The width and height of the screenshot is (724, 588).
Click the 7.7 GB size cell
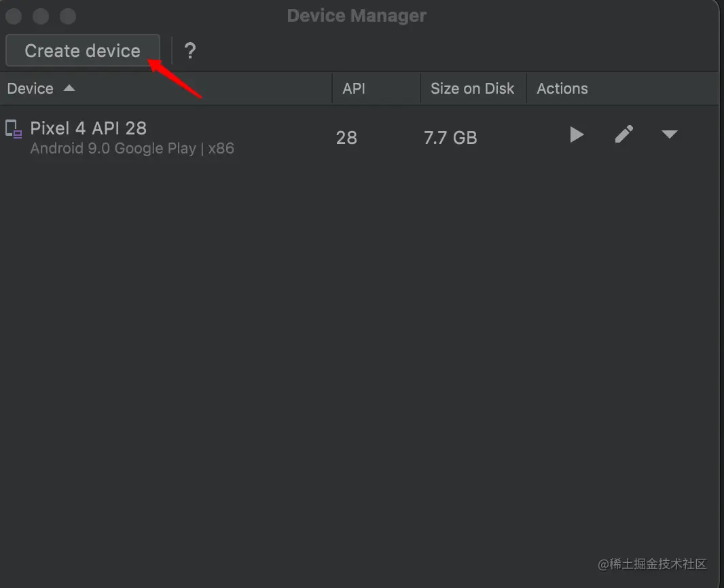(x=450, y=138)
